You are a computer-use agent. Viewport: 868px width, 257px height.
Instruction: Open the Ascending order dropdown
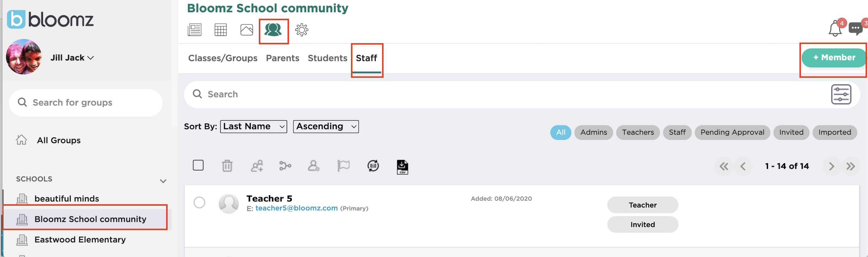326,126
